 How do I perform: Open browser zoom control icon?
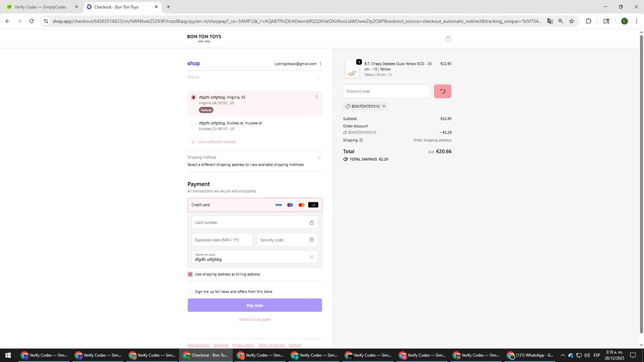(561, 21)
